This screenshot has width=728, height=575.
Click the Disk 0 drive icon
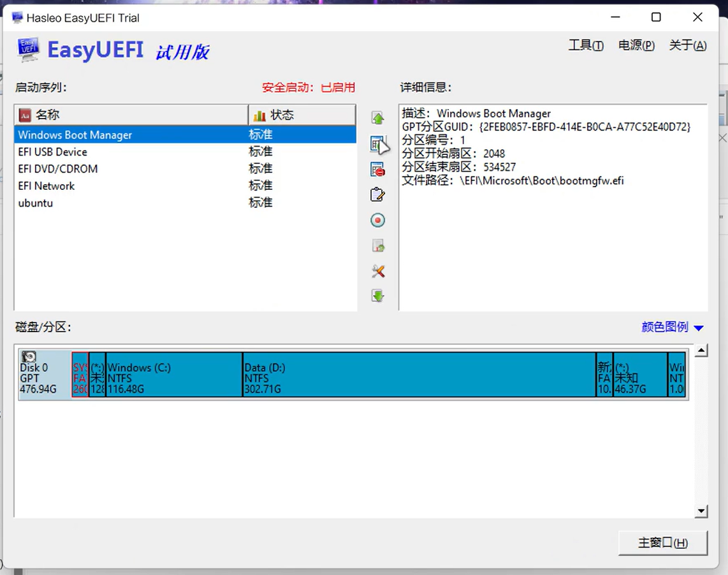point(29,356)
